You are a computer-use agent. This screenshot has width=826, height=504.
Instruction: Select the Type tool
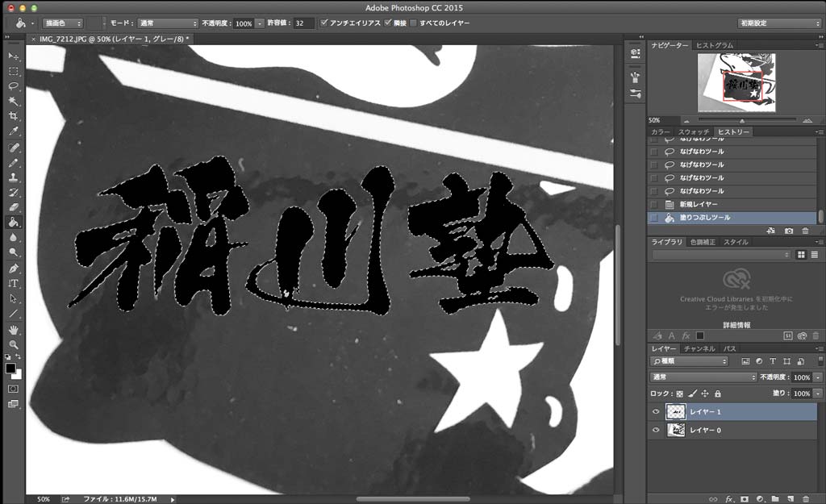[x=13, y=283]
